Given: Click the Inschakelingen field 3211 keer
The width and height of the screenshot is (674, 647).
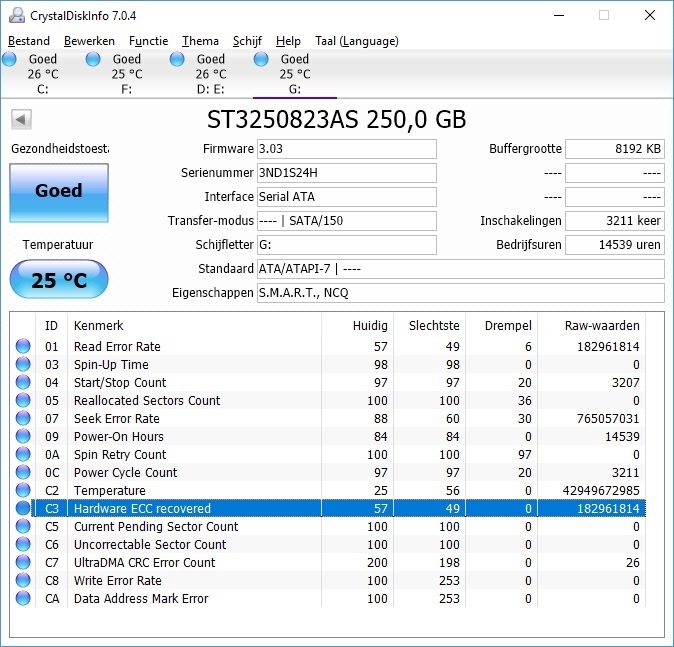Looking at the screenshot, I should click(x=615, y=221).
